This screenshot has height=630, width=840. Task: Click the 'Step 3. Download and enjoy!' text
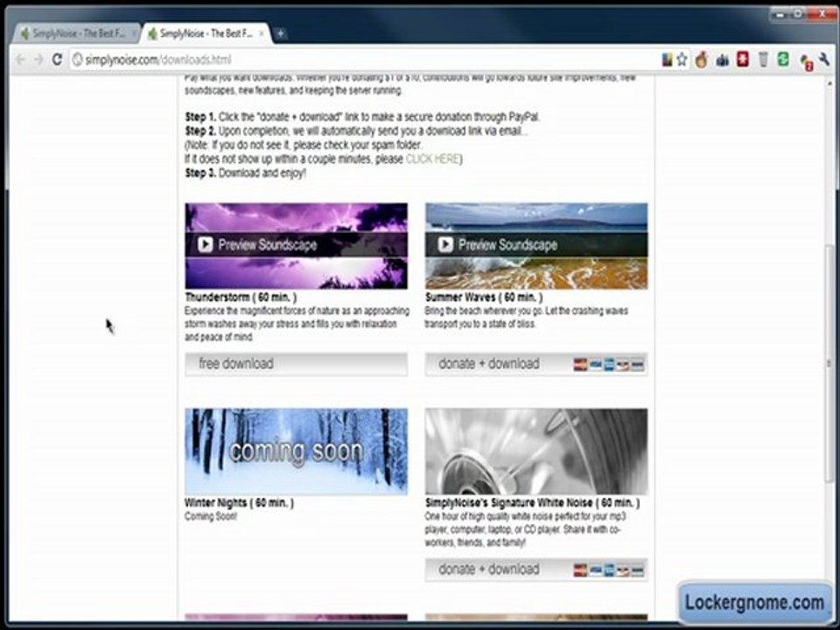pyautogui.click(x=245, y=173)
